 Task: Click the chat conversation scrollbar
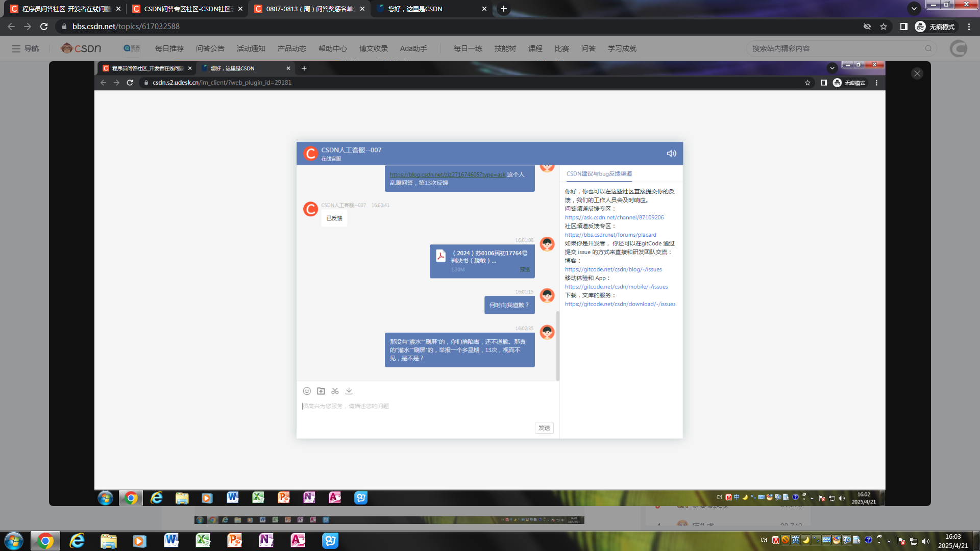point(558,346)
